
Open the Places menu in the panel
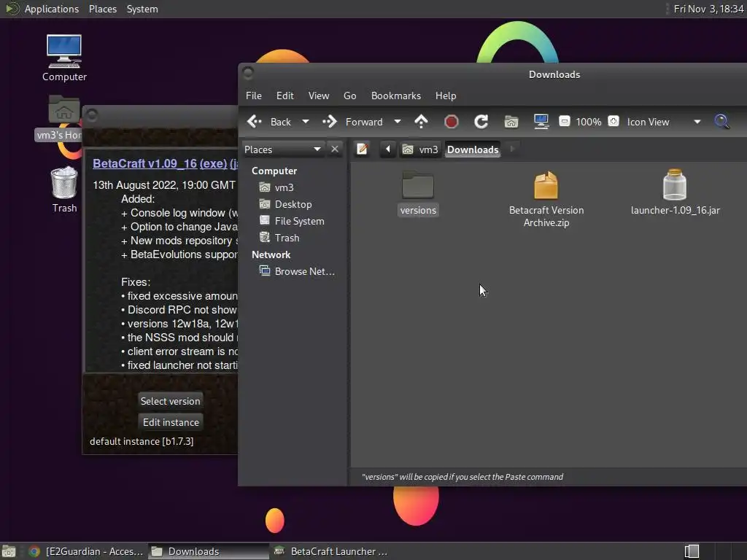tap(102, 9)
